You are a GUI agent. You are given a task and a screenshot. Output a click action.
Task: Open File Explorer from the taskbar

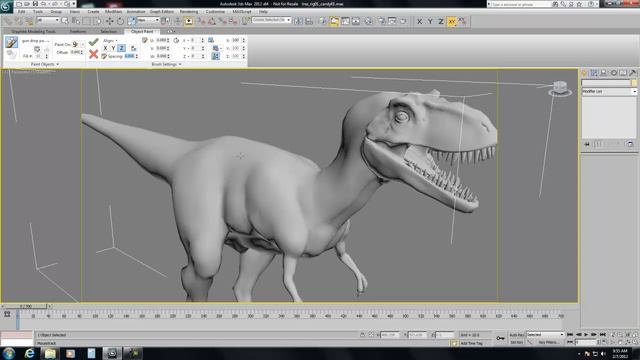[50, 353]
